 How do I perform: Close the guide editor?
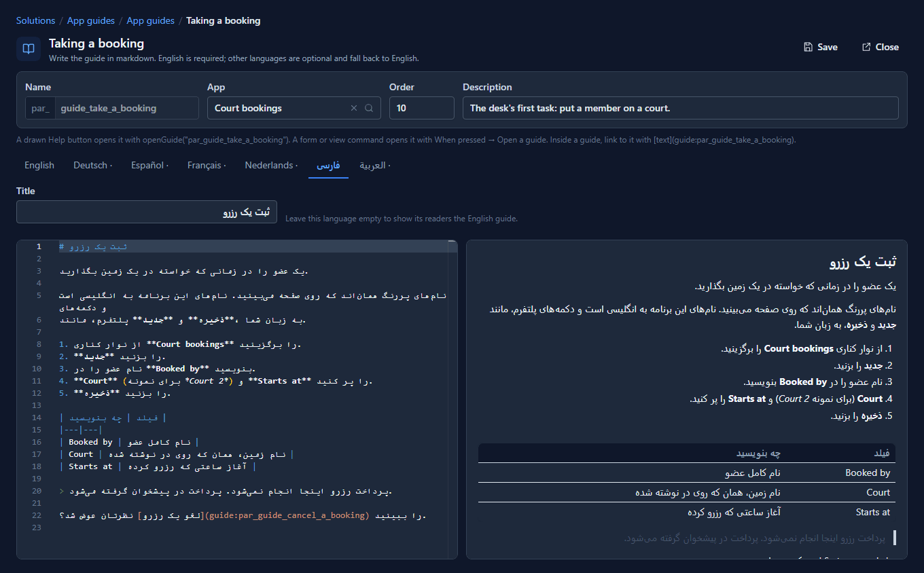coord(880,47)
